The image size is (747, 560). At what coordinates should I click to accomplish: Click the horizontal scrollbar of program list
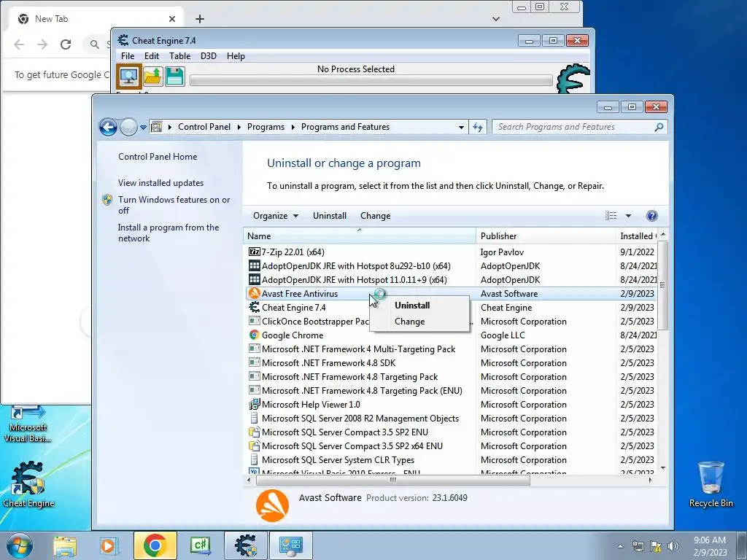[393, 480]
